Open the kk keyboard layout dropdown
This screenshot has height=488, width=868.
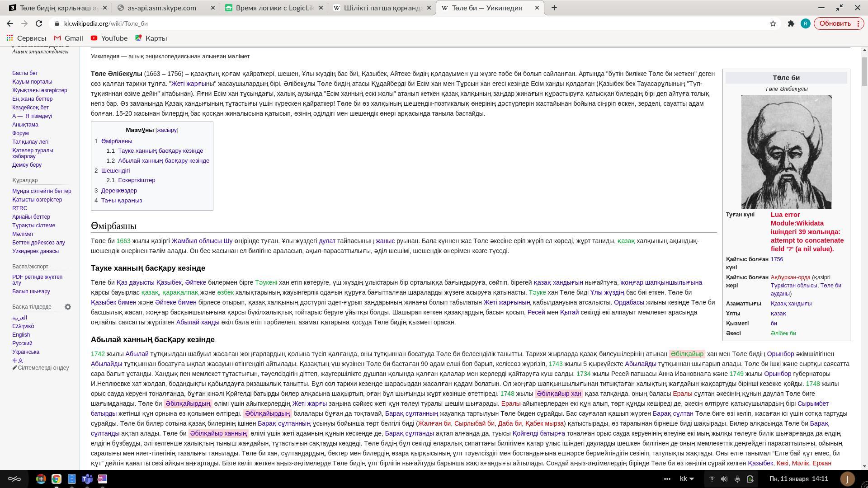pyautogui.click(x=687, y=479)
